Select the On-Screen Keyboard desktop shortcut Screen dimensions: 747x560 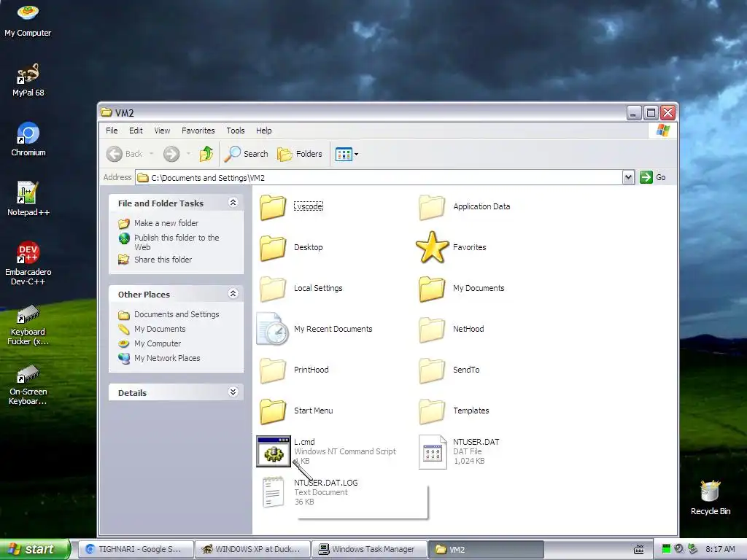point(28,385)
